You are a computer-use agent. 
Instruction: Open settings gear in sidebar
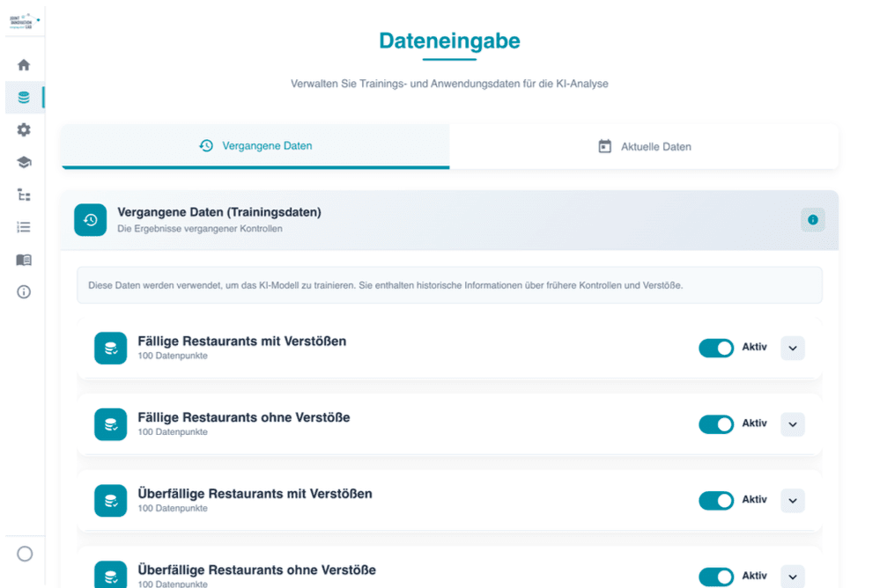coord(24,129)
